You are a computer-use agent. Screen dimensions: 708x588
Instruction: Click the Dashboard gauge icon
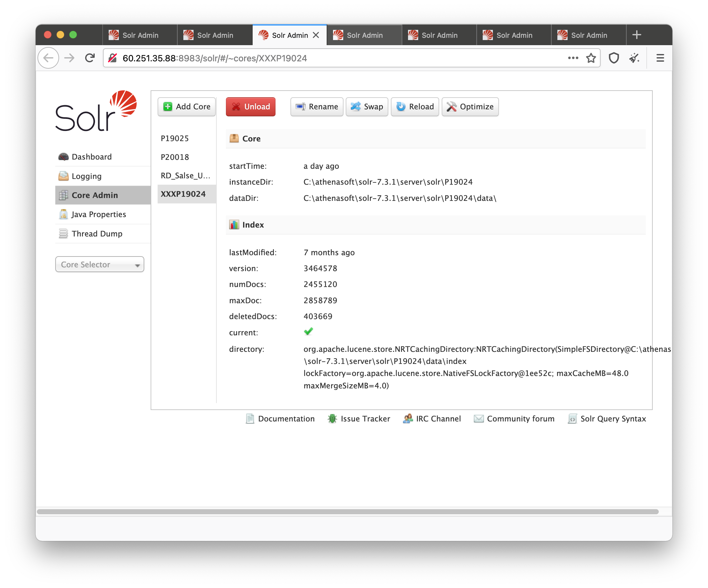pyautogui.click(x=63, y=157)
